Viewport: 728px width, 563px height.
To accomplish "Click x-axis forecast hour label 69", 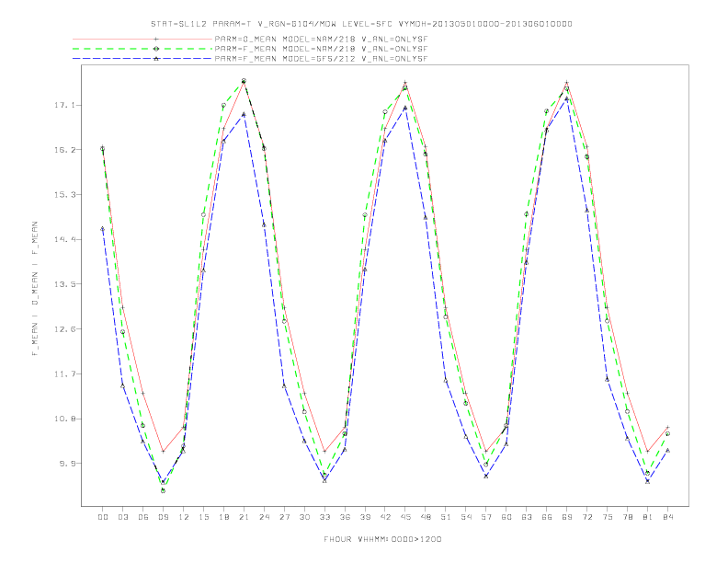I will pyautogui.click(x=567, y=517).
